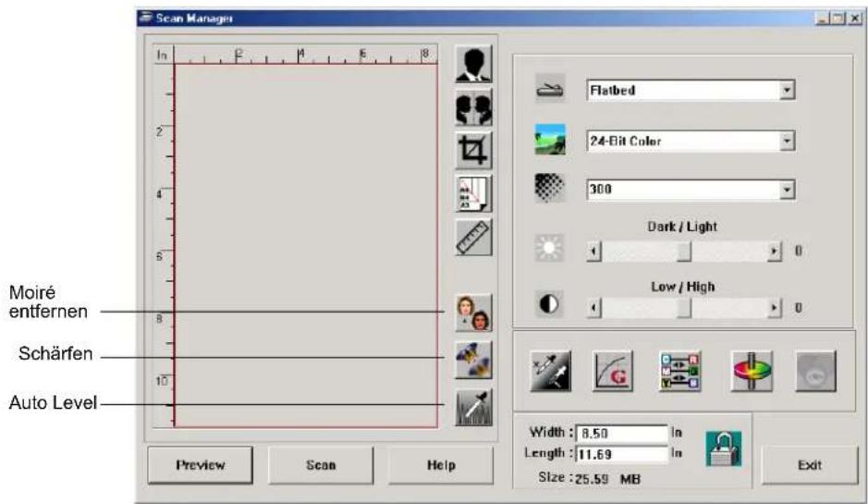The height and width of the screenshot is (504, 868).
Task: Click the landscape color mode icon
Action: coord(550,139)
